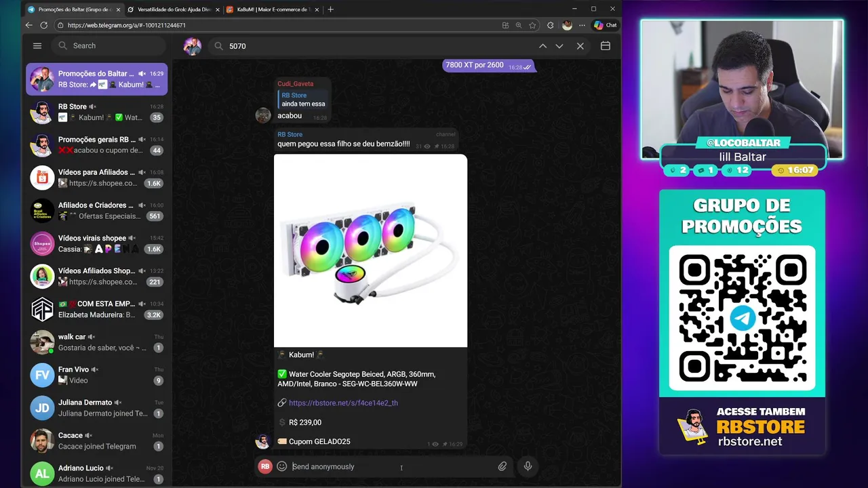Start voice message with microphone button
Screen dimensions: 868x488
coord(528,466)
